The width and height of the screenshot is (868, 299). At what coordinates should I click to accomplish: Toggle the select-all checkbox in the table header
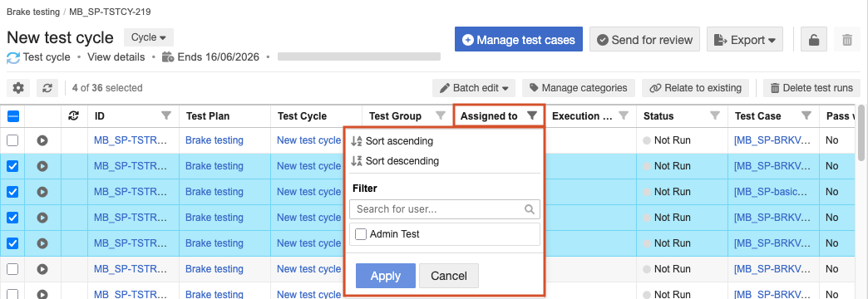pos(13,116)
